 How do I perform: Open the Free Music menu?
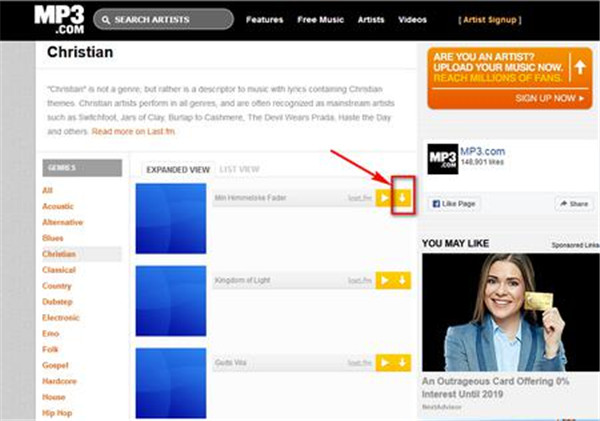point(320,20)
